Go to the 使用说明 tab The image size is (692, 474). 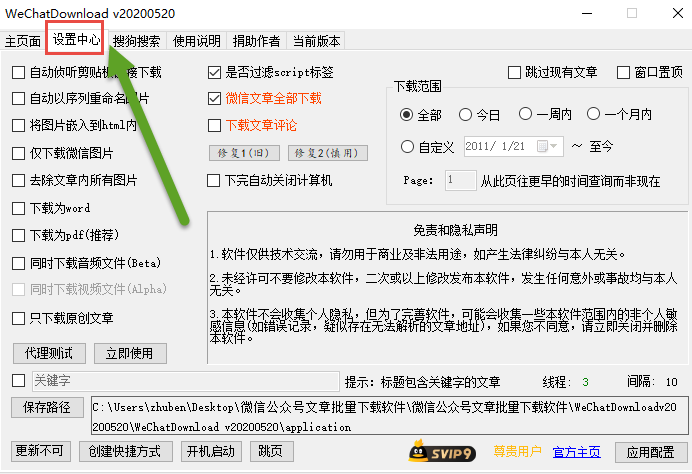tap(196, 41)
